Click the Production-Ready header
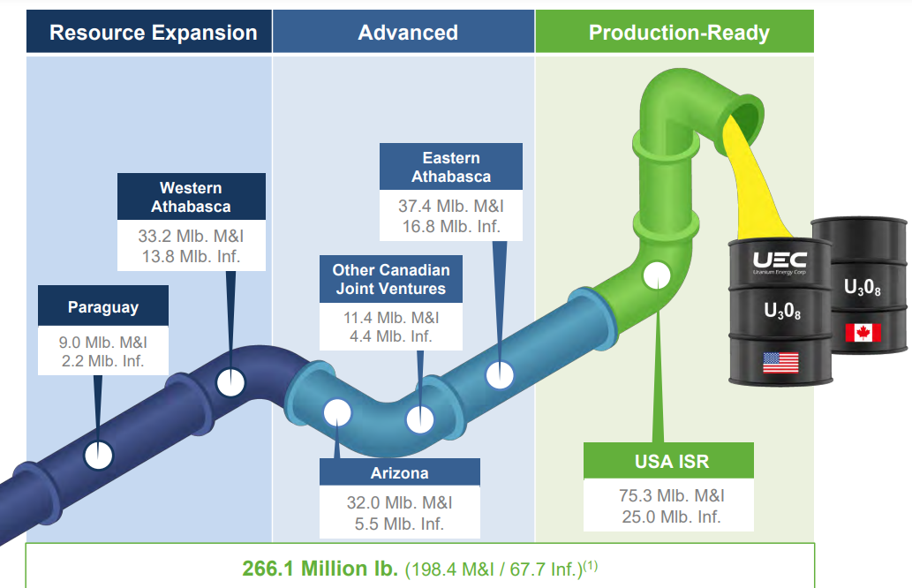 pos(675,32)
